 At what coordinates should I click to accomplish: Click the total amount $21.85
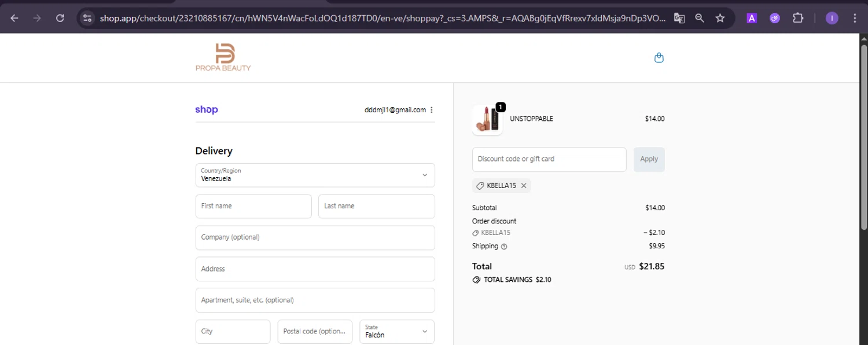[652, 267]
